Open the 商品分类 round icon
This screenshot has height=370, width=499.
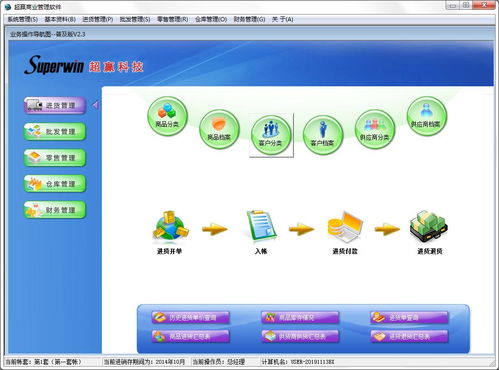pos(167,116)
